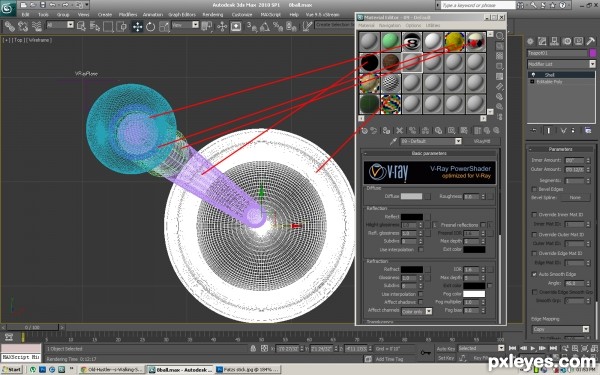Viewport: 600px width, 375px height.
Task: Toggle Shell modifier lightbulb visibility
Action: tap(533, 75)
